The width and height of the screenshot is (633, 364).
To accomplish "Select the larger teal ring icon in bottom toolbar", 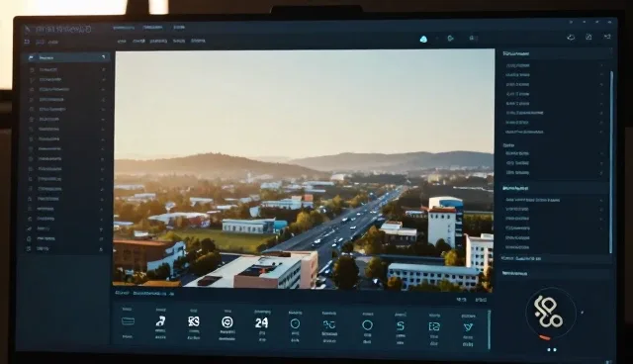I will pos(367,325).
